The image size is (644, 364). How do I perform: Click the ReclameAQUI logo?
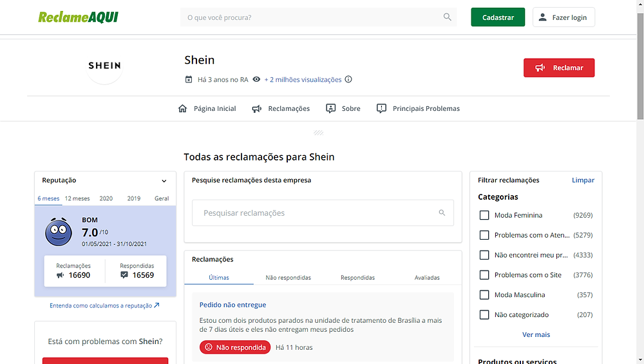coord(78,17)
